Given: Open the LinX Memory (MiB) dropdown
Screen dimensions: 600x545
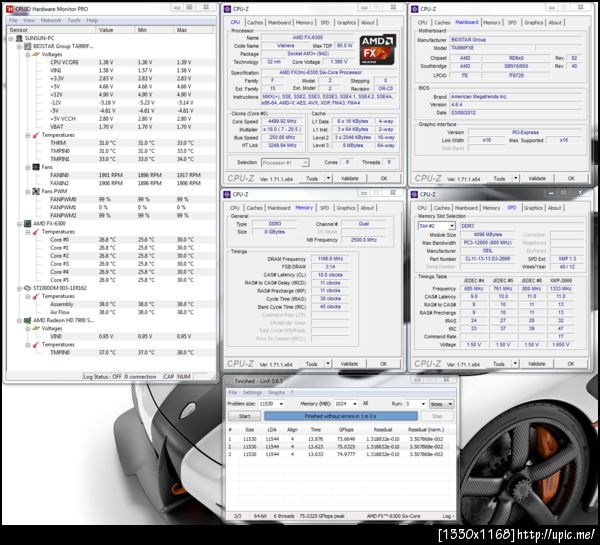Looking at the screenshot, I should 355,404.
